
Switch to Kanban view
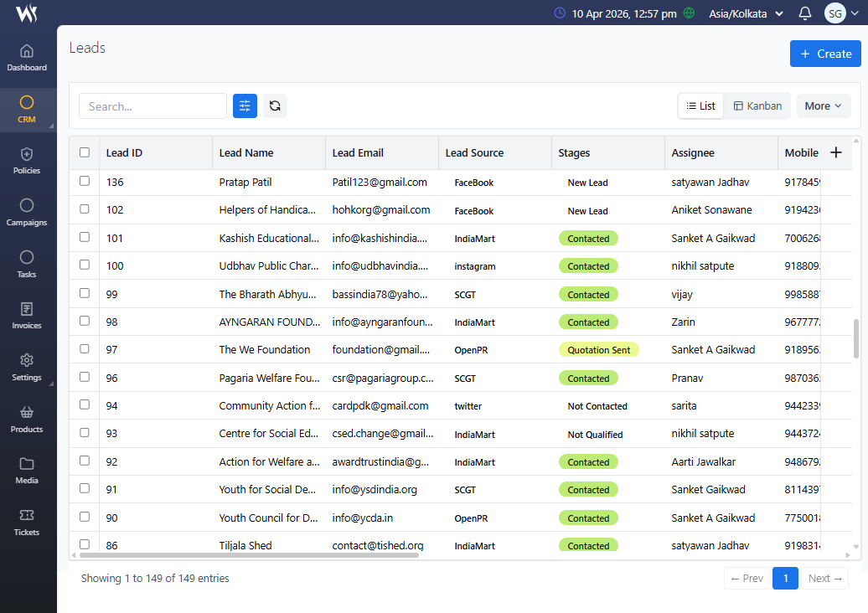[757, 106]
